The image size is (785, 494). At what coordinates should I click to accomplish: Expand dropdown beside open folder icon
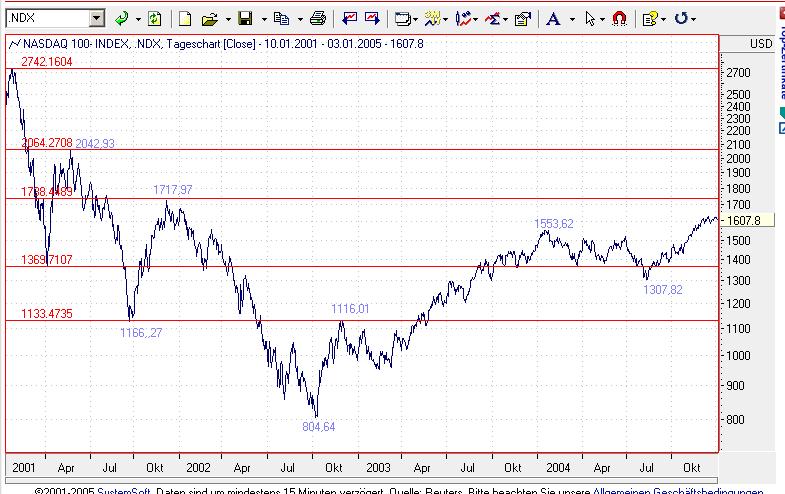click(228, 20)
